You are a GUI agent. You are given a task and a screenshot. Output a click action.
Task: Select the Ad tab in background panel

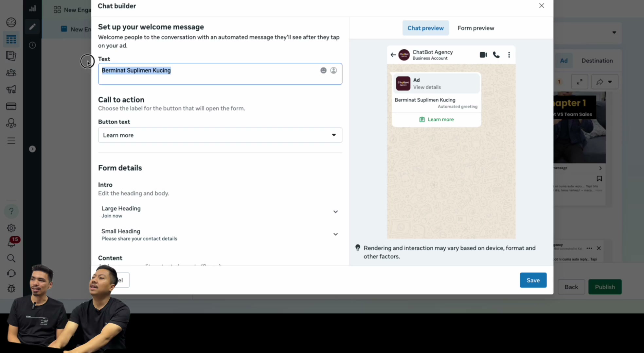coord(563,60)
